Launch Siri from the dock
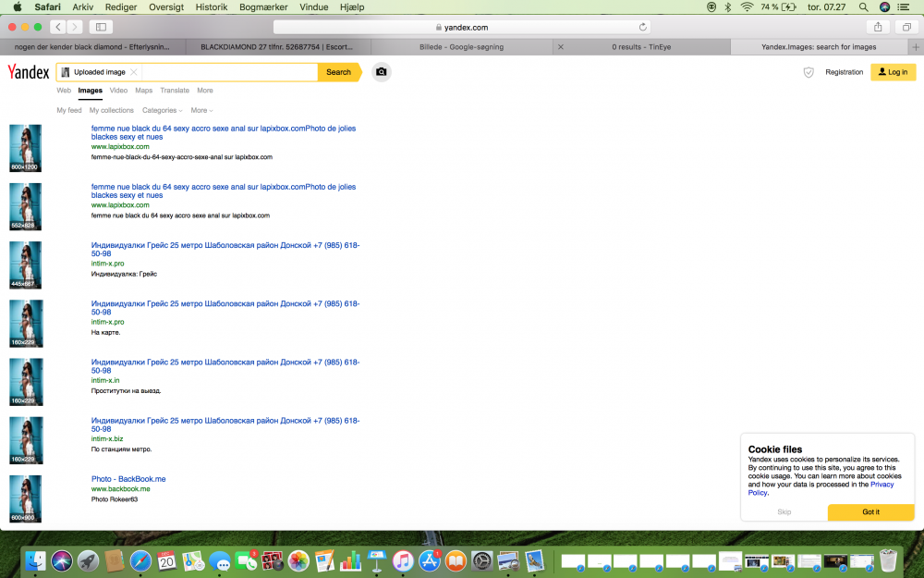This screenshot has height=578, width=924. coord(62,561)
